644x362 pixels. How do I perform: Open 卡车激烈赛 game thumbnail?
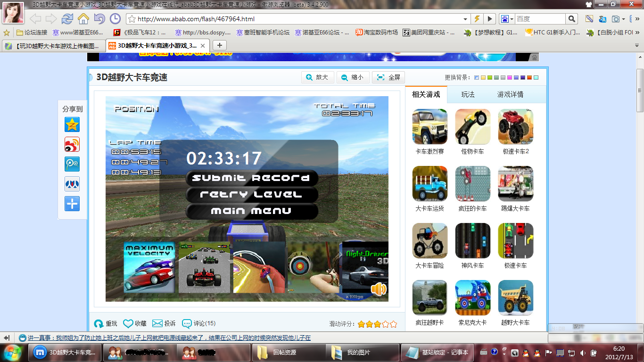tap(430, 127)
